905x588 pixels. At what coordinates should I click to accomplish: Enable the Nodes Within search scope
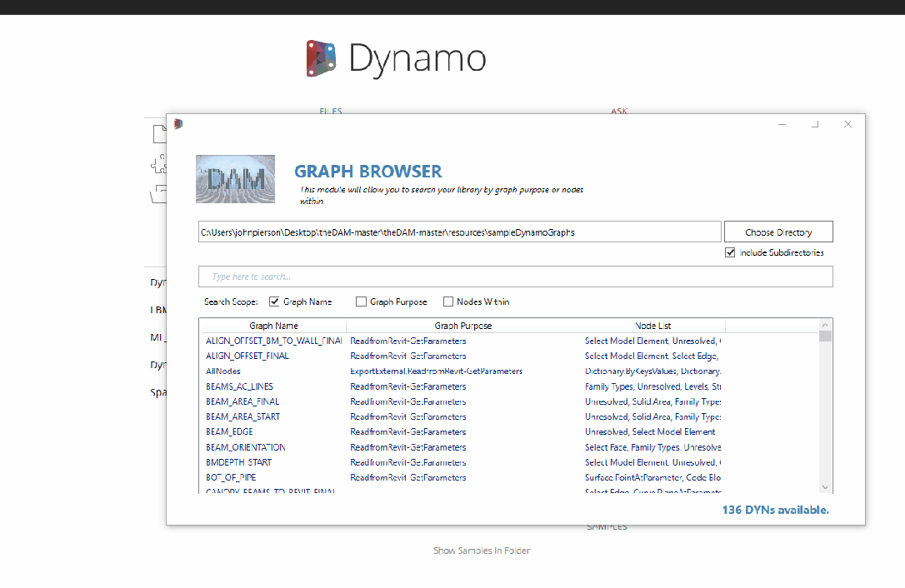tap(448, 301)
